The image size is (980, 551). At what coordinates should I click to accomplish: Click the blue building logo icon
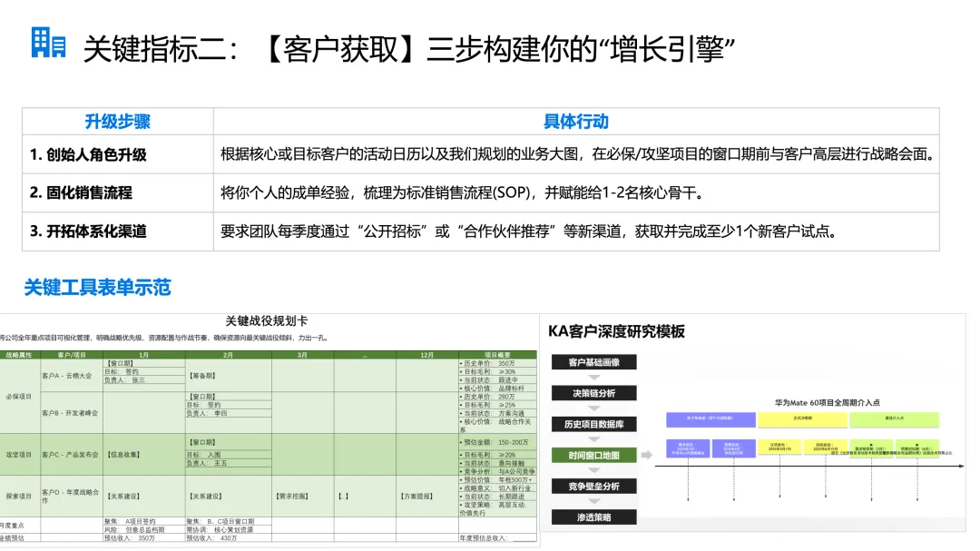(49, 43)
